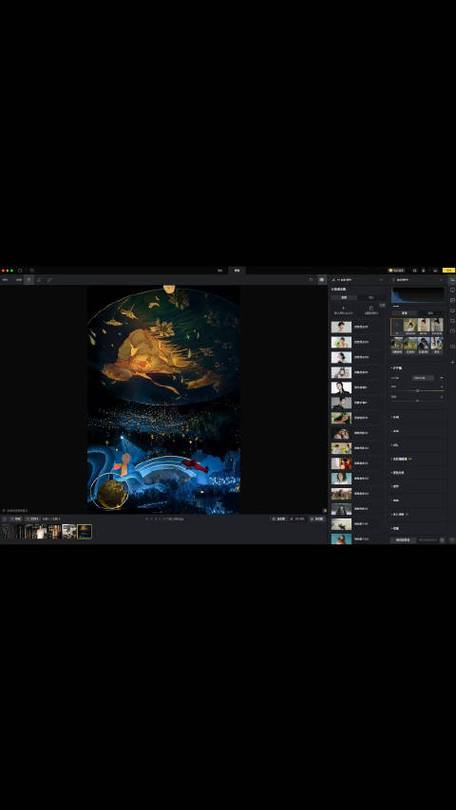Screen dimensions: 456x810
Task: Click the yellow button in the title bar
Action: (x=449, y=270)
